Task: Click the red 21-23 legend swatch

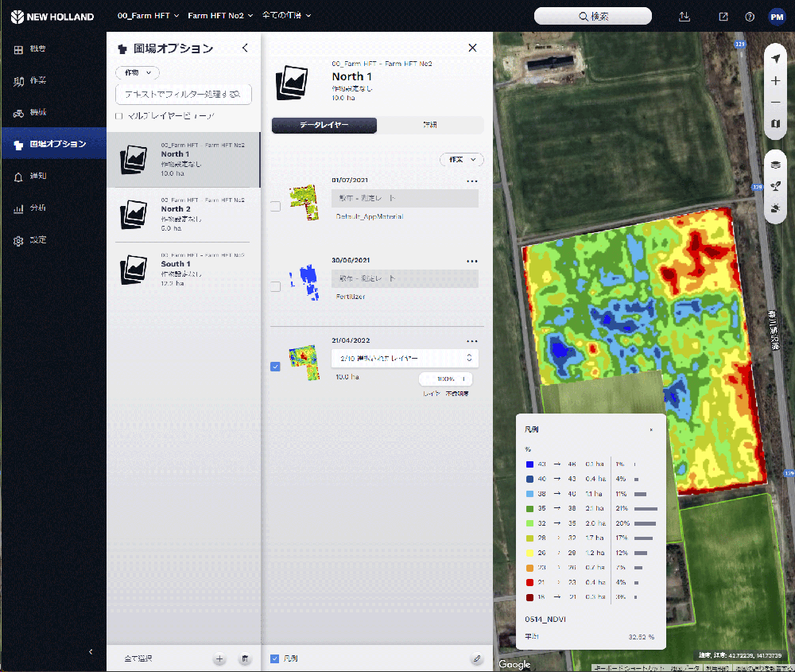Action: click(x=529, y=582)
